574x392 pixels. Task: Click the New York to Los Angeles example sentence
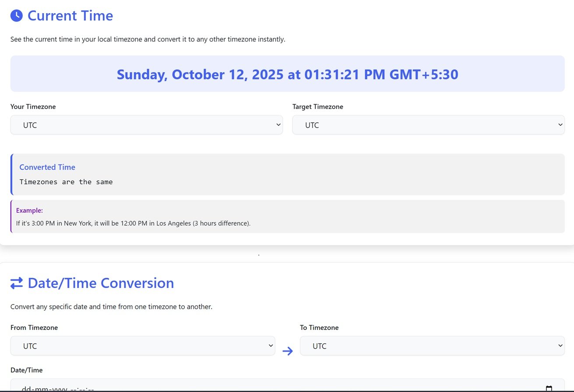coord(133,223)
